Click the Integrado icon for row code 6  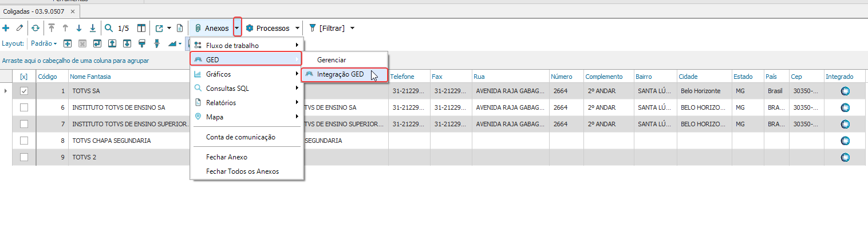(845, 107)
